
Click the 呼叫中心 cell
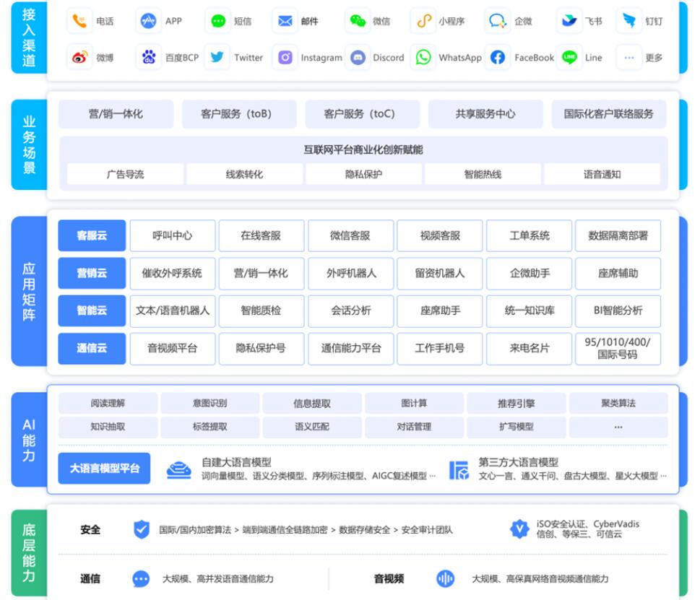click(173, 235)
